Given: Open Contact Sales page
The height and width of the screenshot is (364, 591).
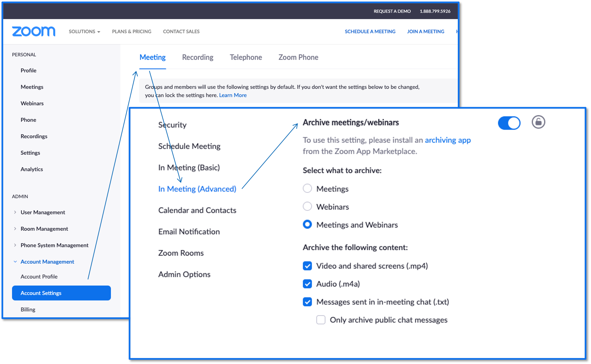Looking at the screenshot, I should (181, 31).
